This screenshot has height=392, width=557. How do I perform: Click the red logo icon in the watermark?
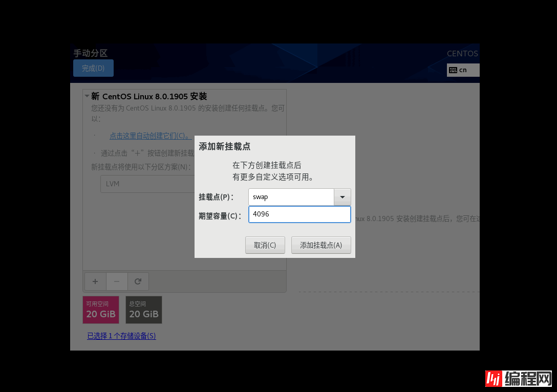click(492, 379)
